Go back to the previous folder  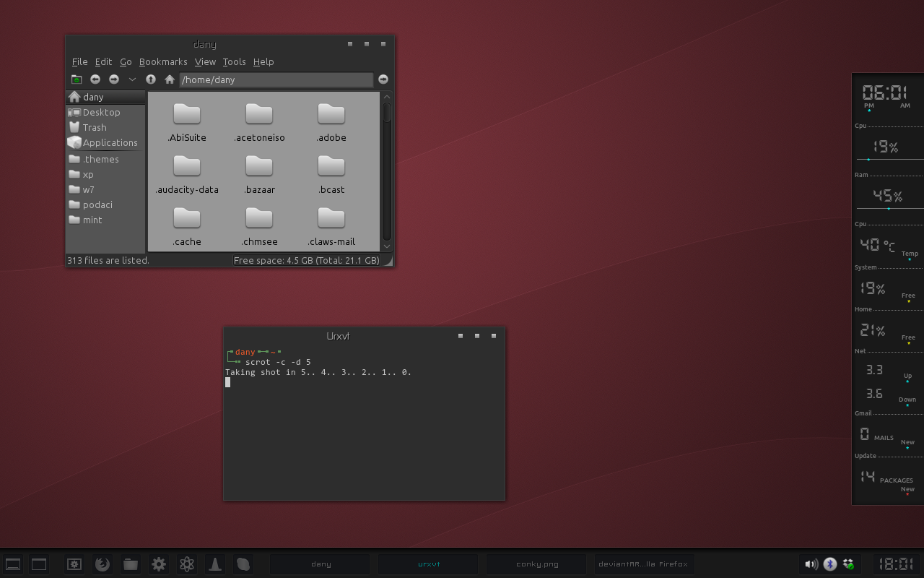(95, 79)
